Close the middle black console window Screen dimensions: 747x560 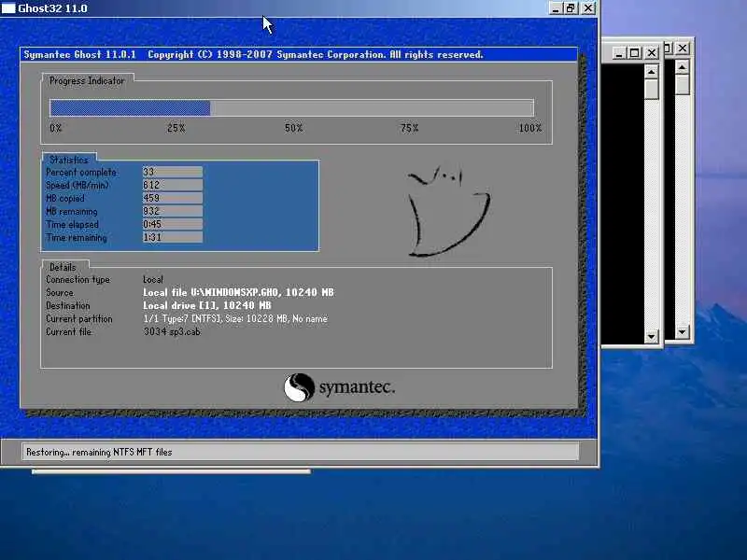[652, 53]
